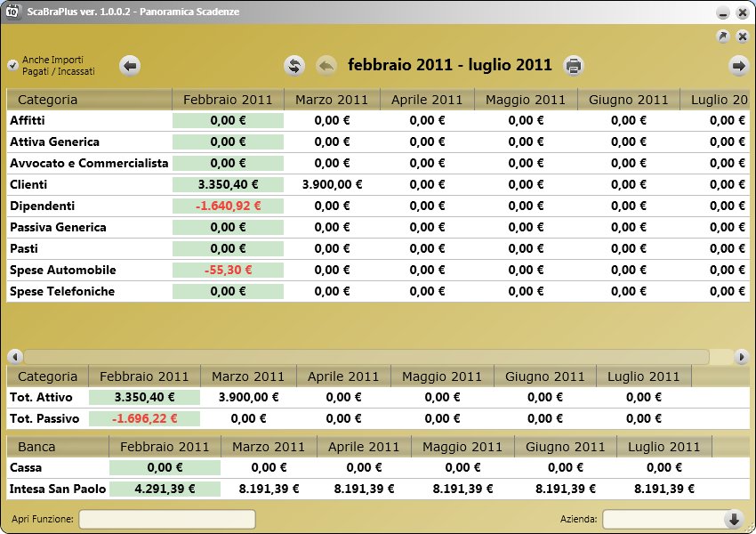Minimize the ScaBraPlus window
The height and width of the screenshot is (534, 756).
[x=723, y=12]
